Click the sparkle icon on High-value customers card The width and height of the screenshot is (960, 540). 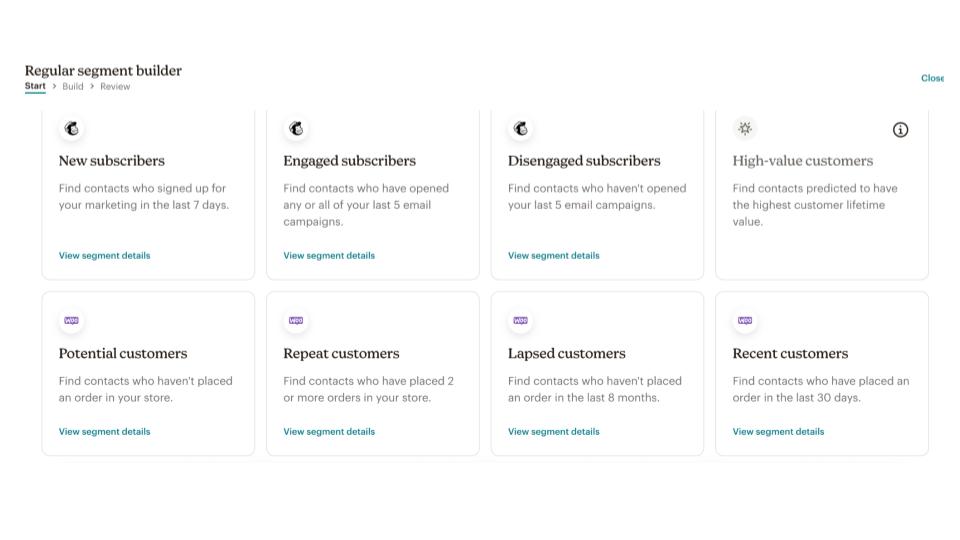tap(745, 129)
